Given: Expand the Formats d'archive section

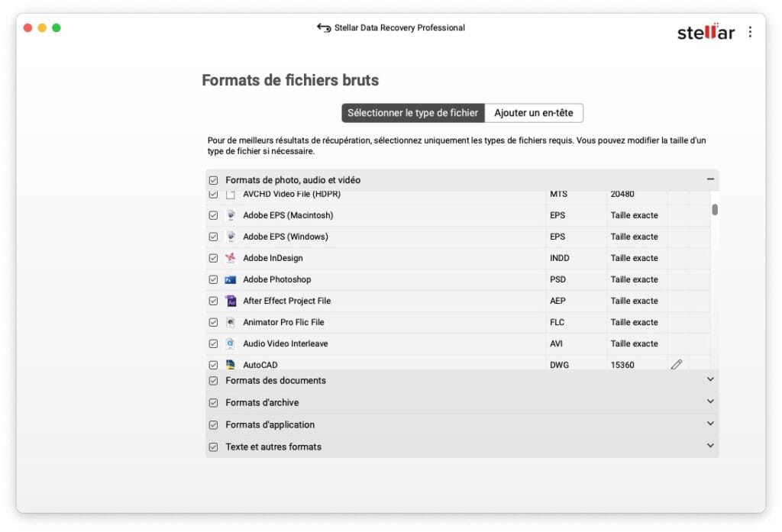Looking at the screenshot, I should [709, 402].
